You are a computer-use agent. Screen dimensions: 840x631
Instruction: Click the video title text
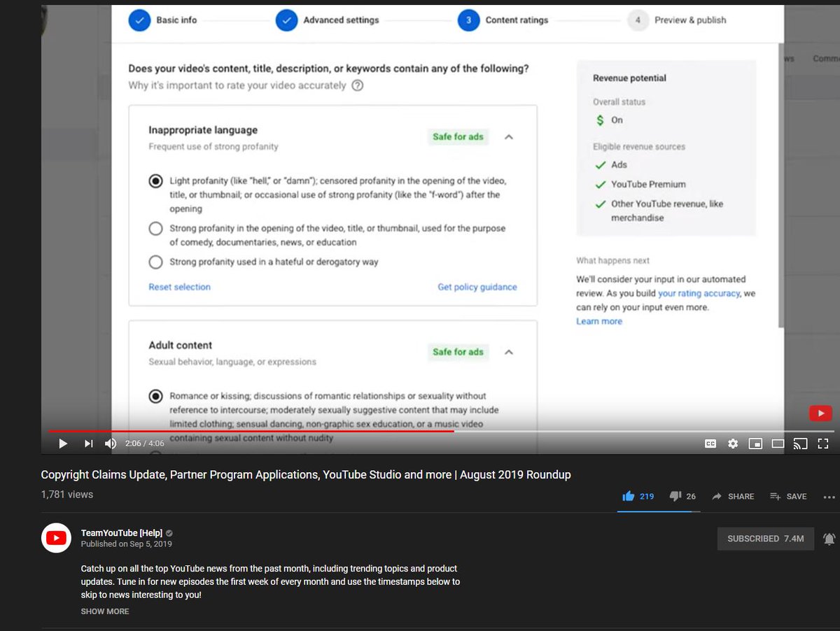306,475
